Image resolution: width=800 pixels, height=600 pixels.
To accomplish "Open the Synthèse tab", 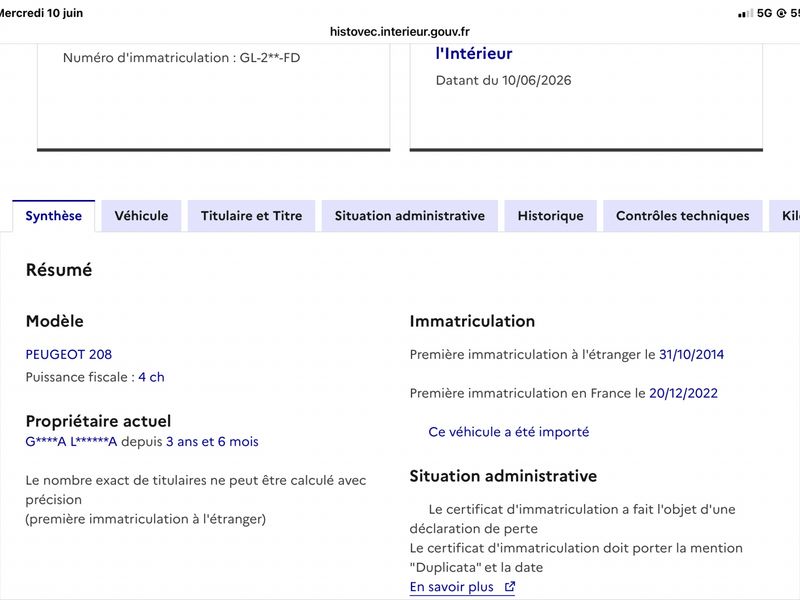I will (x=54, y=216).
